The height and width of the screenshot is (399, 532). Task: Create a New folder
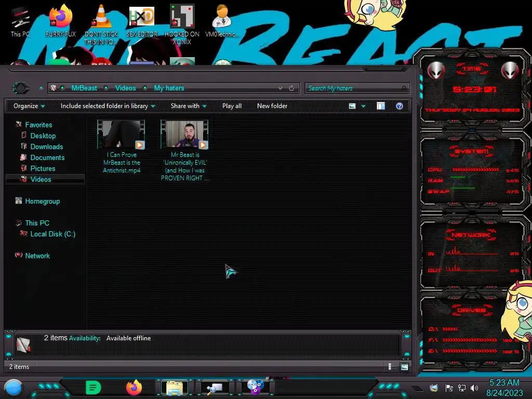(272, 106)
